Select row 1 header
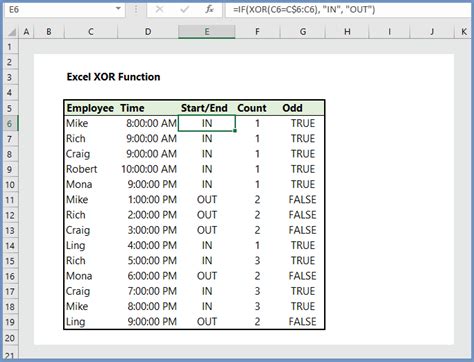The image size is (474, 362). pos(10,47)
